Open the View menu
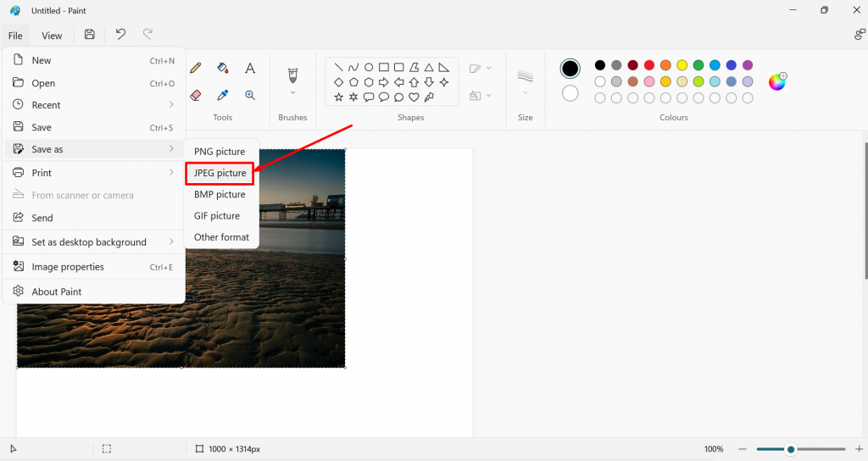 coord(52,36)
